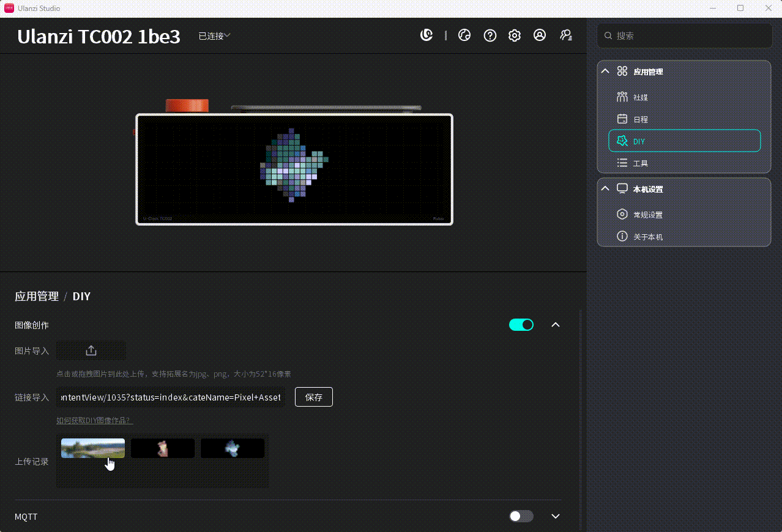Select the second upload record thumbnail

(163, 448)
